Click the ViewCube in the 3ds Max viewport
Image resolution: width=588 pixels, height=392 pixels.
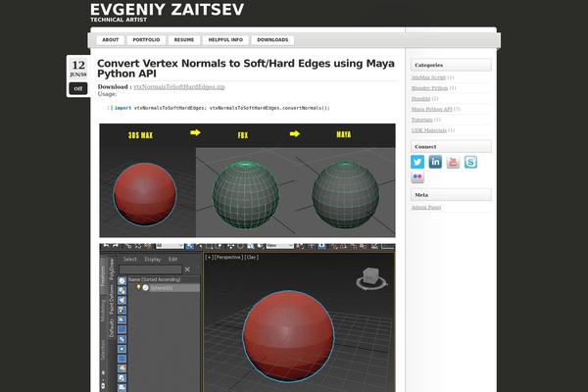coord(370,277)
